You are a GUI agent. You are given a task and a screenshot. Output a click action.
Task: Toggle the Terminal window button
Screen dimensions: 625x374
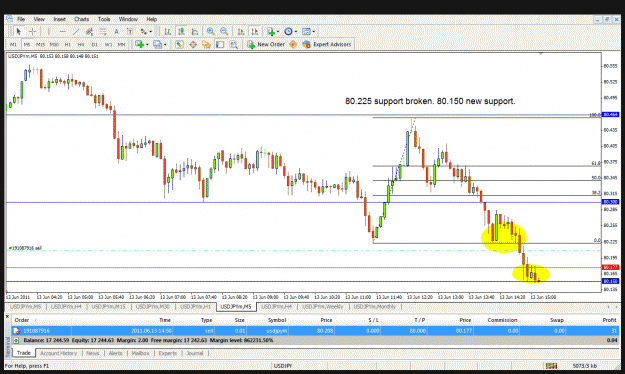[x=220, y=44]
